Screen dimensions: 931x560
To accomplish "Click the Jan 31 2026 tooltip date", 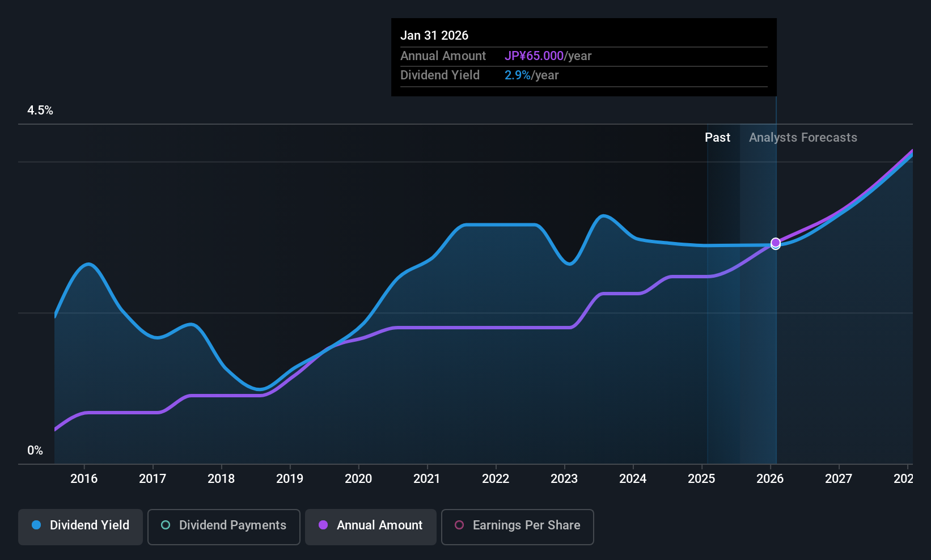I will click(434, 36).
